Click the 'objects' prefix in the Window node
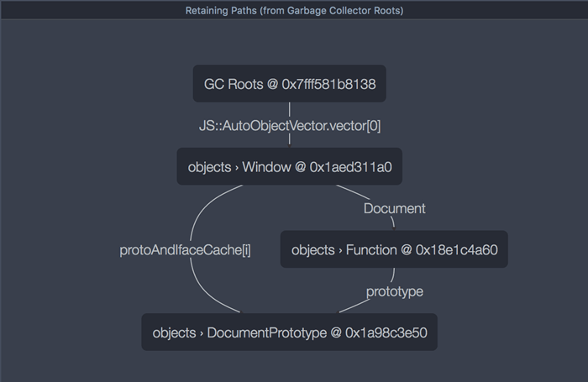Viewport: 588px width, 382px height. (x=209, y=167)
